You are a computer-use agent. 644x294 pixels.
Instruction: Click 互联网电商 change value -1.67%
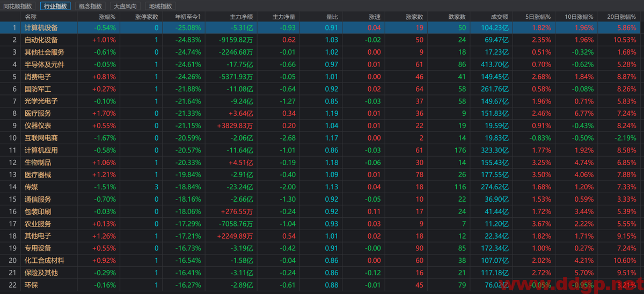tap(105, 138)
